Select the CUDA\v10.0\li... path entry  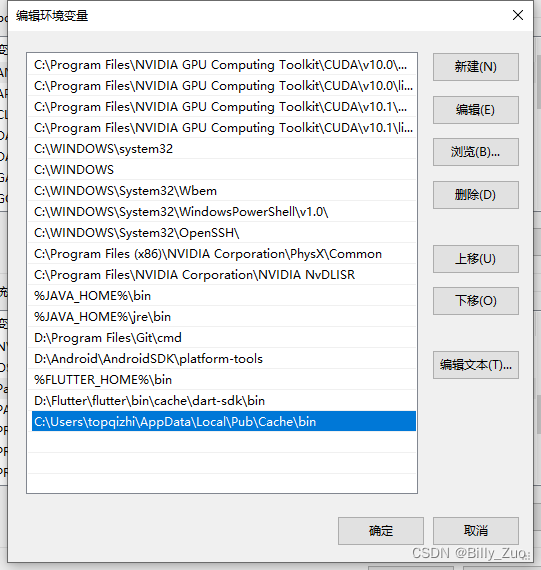pos(222,86)
